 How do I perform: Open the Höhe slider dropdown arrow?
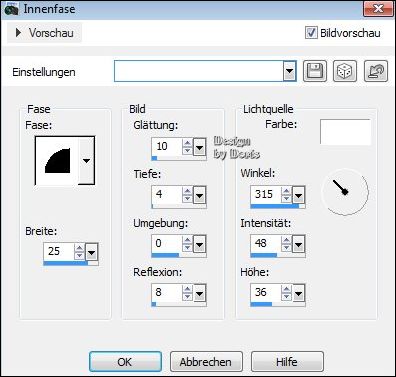[298, 293]
